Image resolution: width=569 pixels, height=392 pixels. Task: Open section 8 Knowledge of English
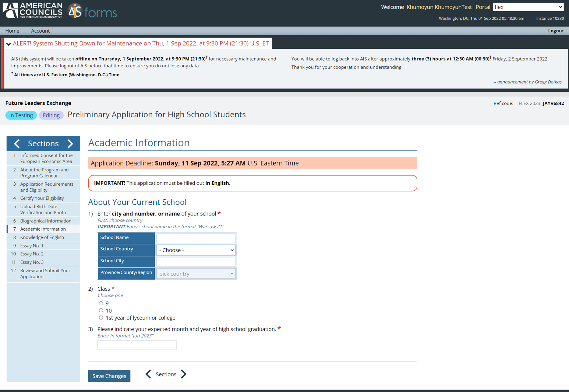click(x=43, y=237)
